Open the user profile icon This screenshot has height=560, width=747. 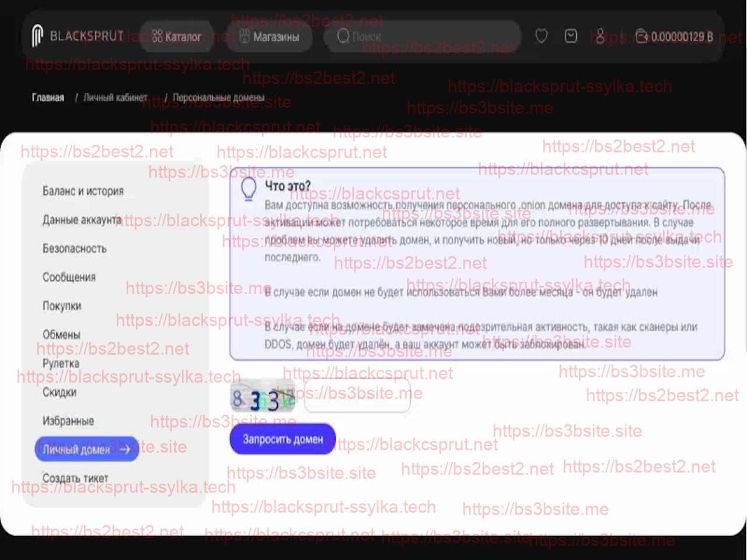[x=600, y=36]
